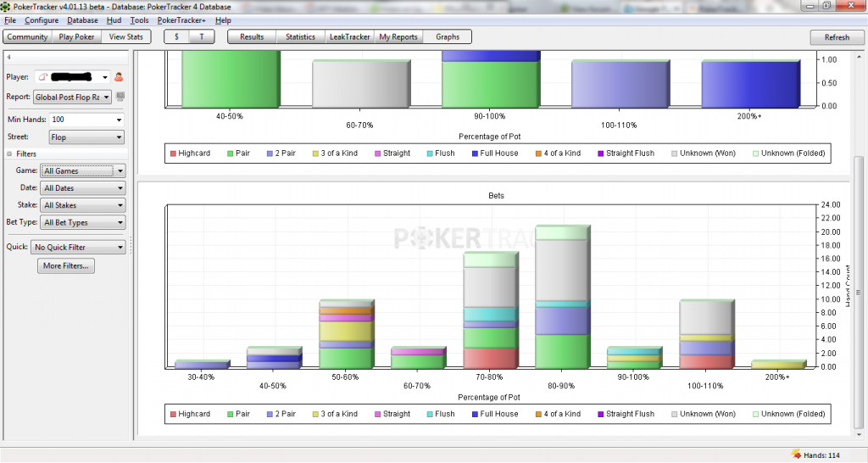Select the LeakTracker tab

click(x=350, y=36)
